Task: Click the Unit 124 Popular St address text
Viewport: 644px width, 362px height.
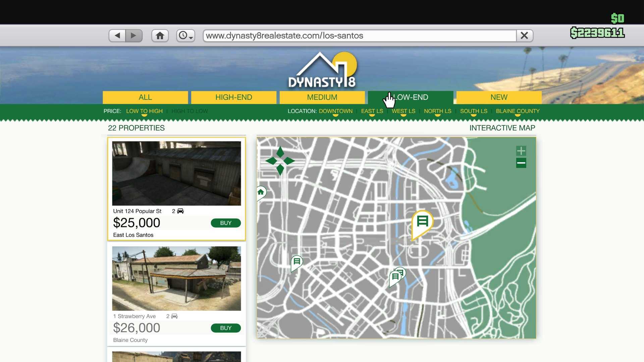Action: pos(137,211)
